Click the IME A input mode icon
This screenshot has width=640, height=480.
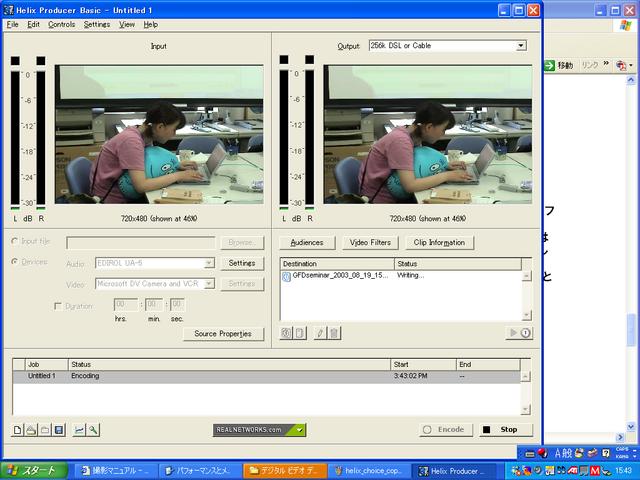558,453
